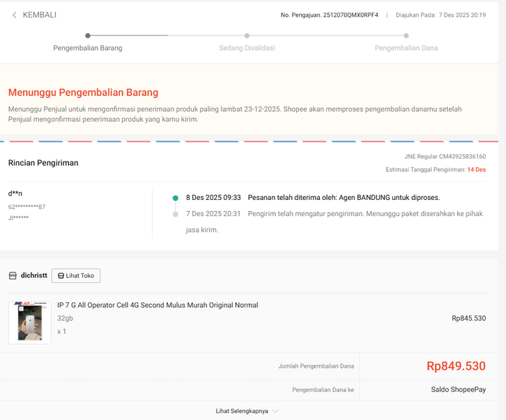Click the Pengembalian Dana progress step dot
This screenshot has height=420, width=506.
(406, 36)
